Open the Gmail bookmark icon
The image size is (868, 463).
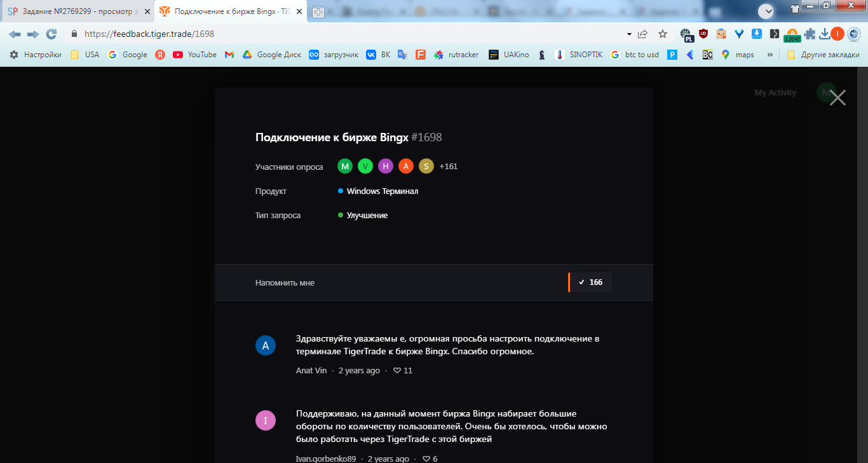[229, 55]
